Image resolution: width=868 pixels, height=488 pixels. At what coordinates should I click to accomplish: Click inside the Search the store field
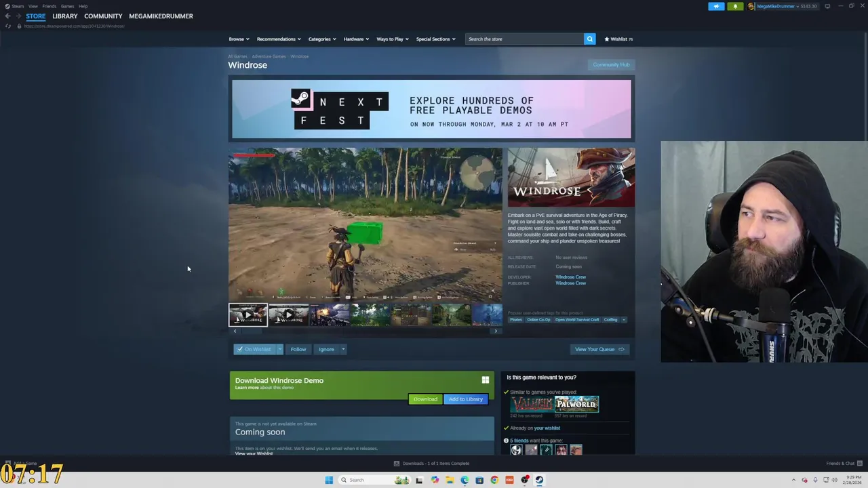click(x=524, y=39)
